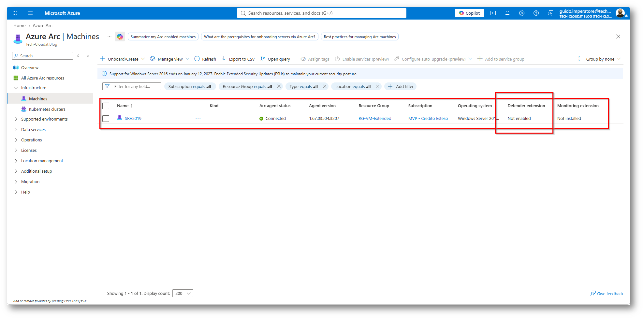The height and width of the screenshot is (319, 644).
Task: Open the SRV2019 row context menu ellipsis
Action: [198, 118]
